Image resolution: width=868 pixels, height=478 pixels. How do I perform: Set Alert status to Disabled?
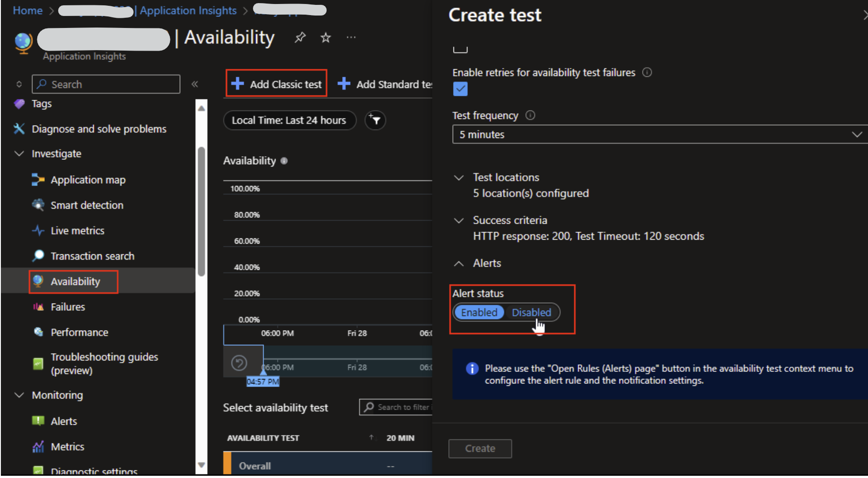(531, 312)
